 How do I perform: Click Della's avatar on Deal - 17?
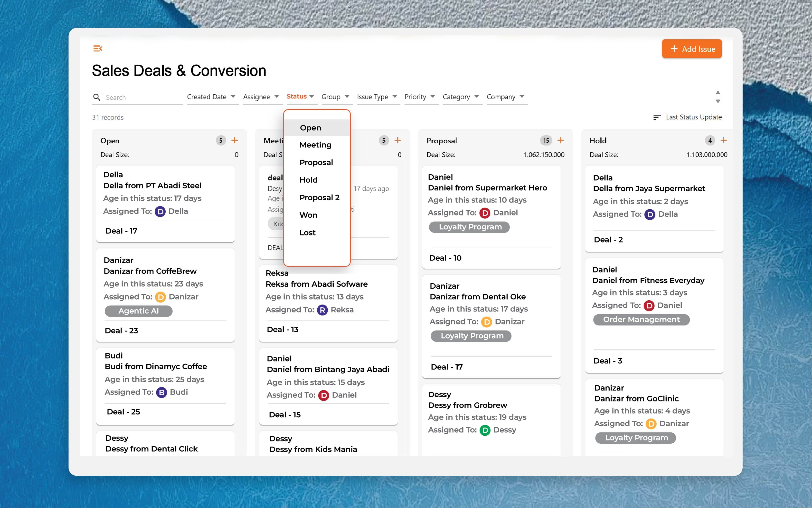coord(160,211)
